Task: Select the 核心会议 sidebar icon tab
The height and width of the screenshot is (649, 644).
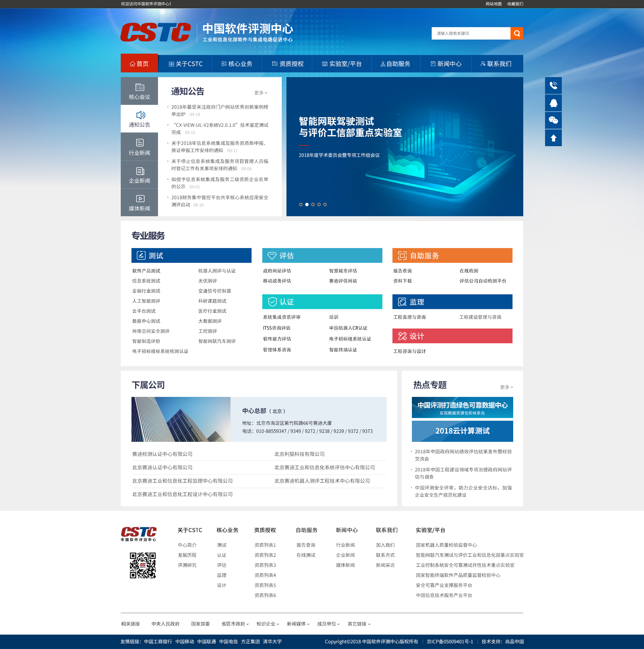Action: click(139, 91)
